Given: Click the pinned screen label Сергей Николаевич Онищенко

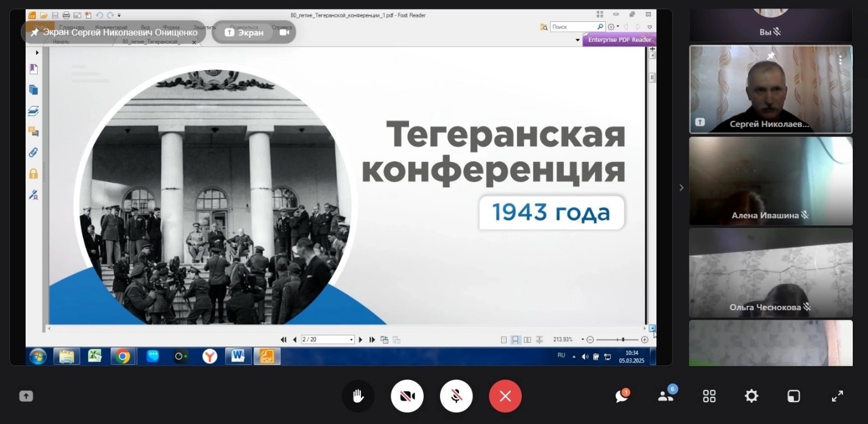Looking at the screenshot, I should click(113, 32).
